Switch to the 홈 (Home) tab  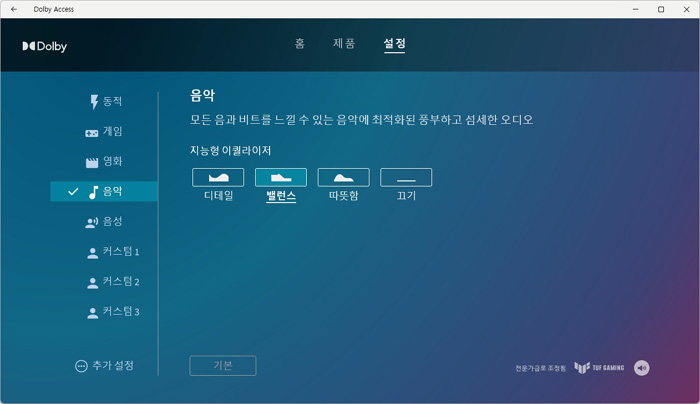point(300,43)
